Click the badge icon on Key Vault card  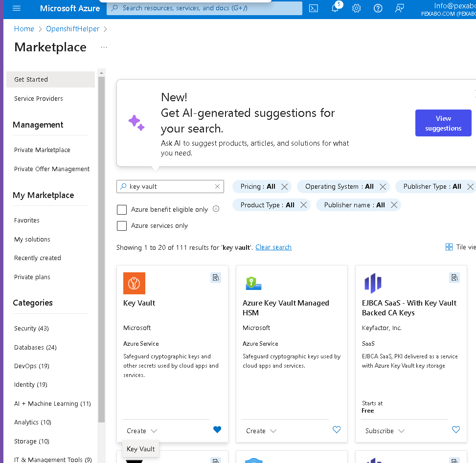coord(216,277)
